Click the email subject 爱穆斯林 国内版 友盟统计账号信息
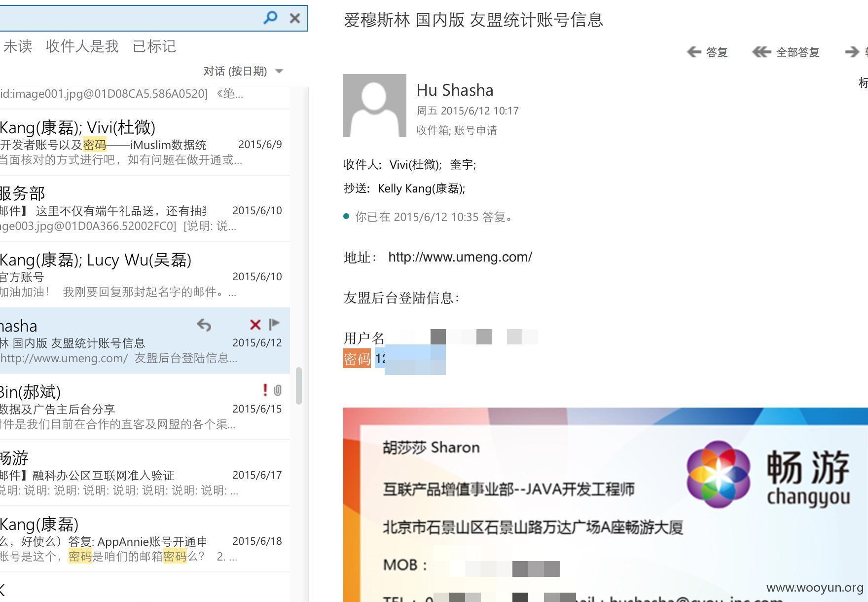Image resolution: width=868 pixels, height=602 pixels. (473, 20)
